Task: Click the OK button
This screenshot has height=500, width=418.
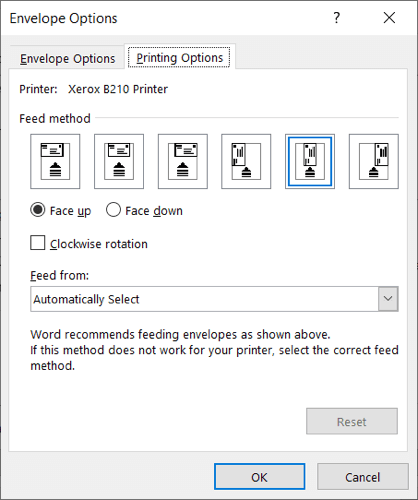Action: [259, 477]
